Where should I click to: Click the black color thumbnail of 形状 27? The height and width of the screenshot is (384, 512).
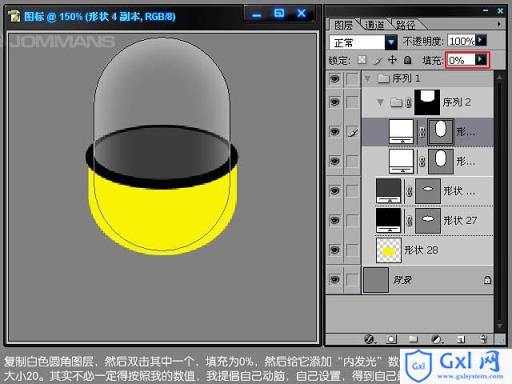click(x=388, y=220)
